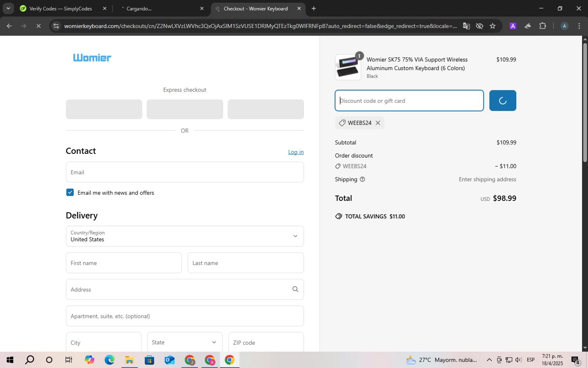Click the third express checkout button placeholder
The image size is (588, 368).
pos(265,109)
